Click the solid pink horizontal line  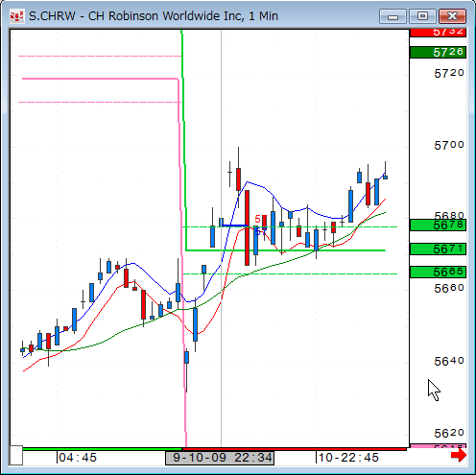tap(100, 79)
